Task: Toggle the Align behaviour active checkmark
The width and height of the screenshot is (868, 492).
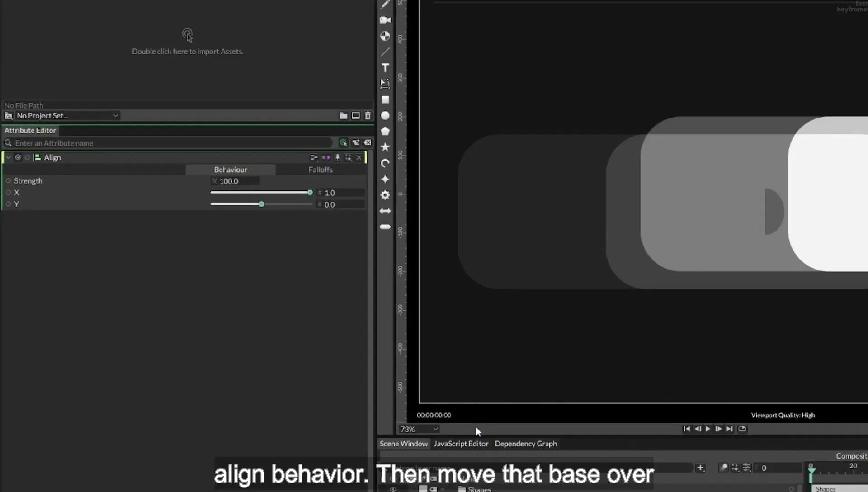Action: click(x=18, y=157)
